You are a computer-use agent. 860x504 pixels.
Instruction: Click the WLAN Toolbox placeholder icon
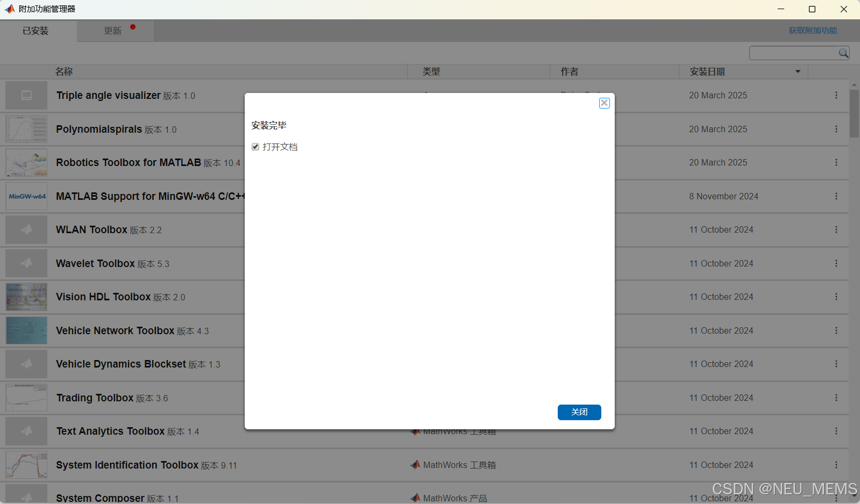(x=26, y=229)
